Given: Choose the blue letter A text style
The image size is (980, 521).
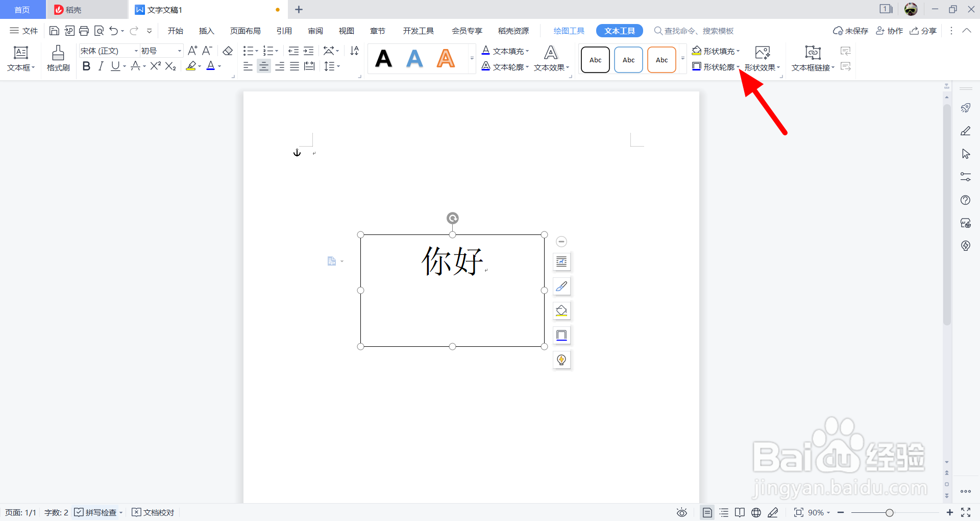Looking at the screenshot, I should point(414,59).
